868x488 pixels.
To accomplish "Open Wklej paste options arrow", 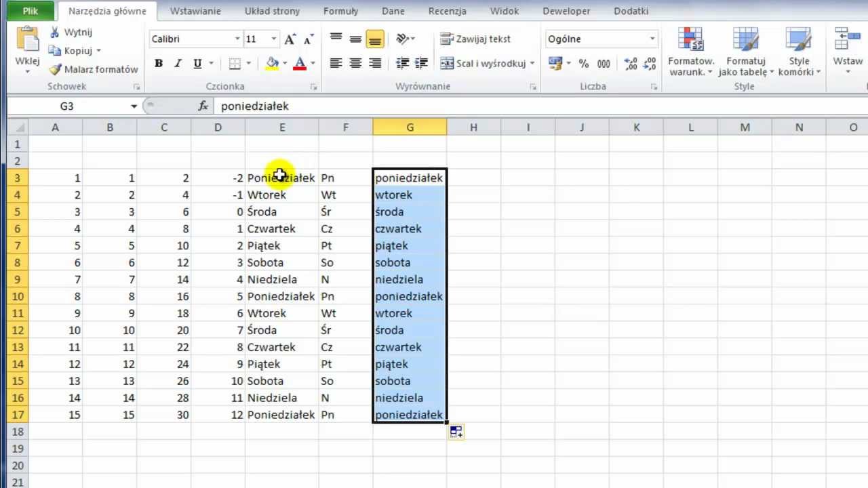I will click(27, 72).
